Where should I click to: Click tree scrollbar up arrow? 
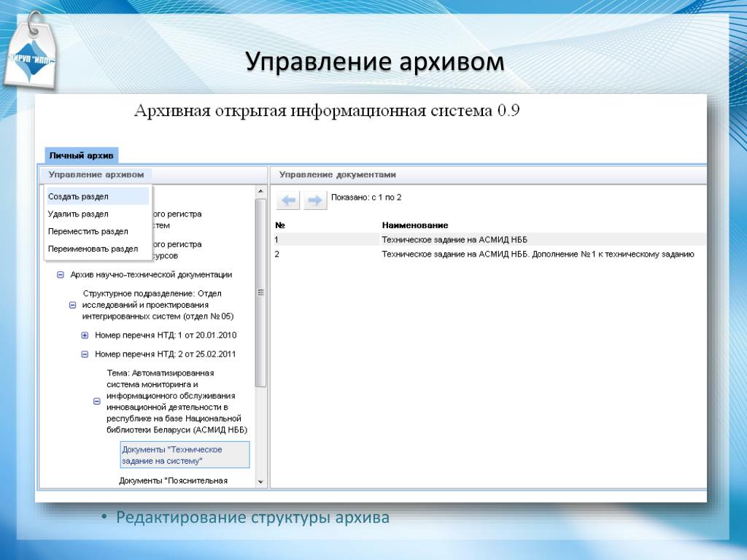[x=260, y=192]
